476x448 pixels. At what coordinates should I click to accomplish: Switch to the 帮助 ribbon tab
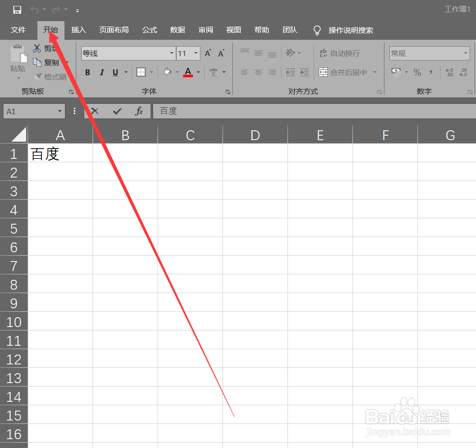click(262, 30)
